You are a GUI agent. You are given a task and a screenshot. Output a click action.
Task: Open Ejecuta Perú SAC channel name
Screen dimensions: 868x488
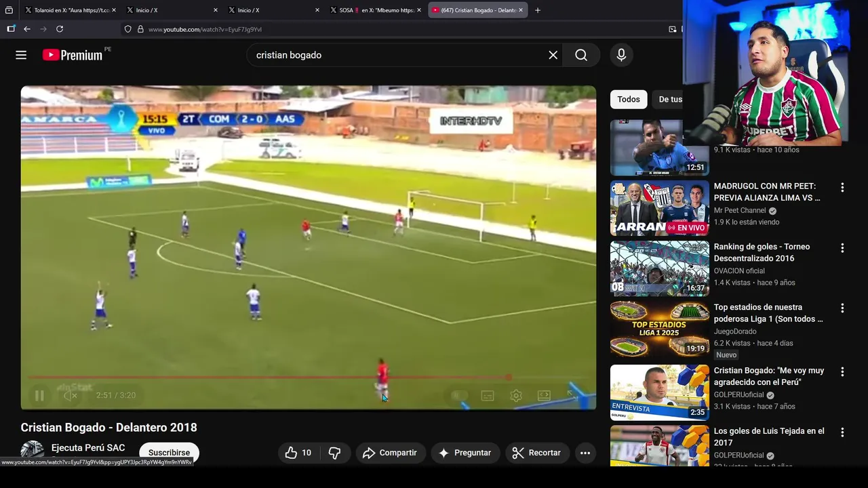(88, 448)
